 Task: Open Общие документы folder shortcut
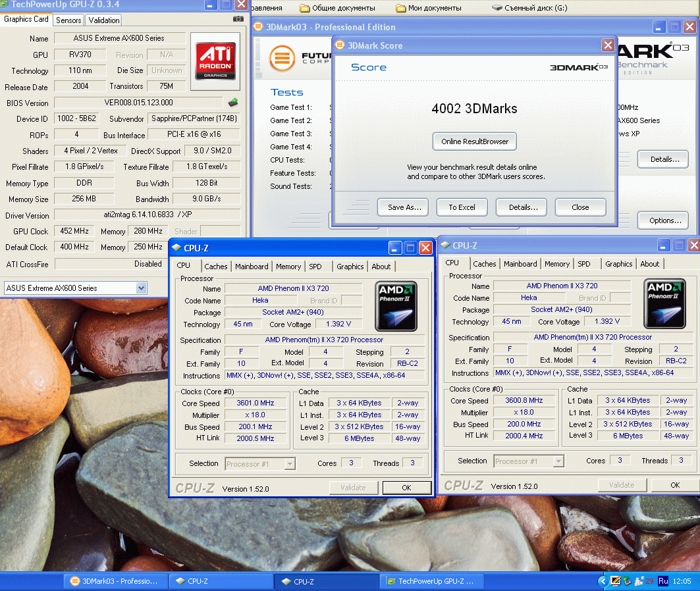click(x=338, y=8)
